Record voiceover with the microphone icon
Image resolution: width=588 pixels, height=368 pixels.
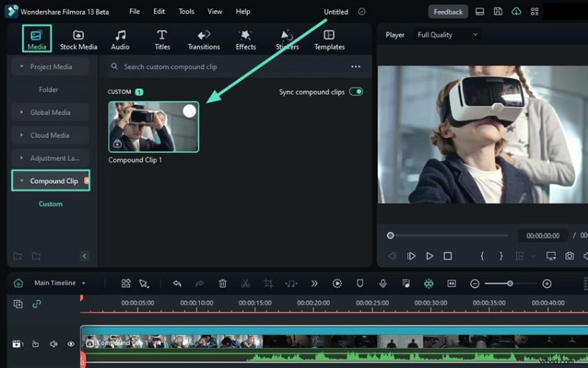click(382, 284)
